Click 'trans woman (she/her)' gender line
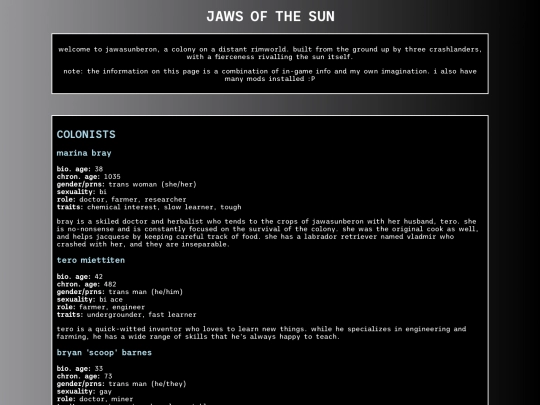Viewport: 540px width, 405px height. (127, 184)
